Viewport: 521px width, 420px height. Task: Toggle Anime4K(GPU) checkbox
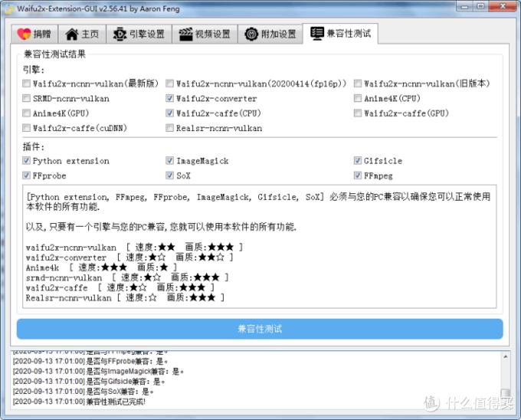coord(26,113)
